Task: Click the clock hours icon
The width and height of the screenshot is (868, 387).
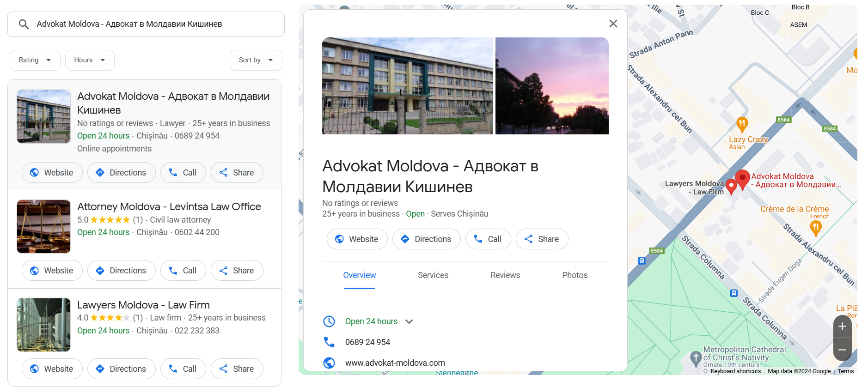Action: click(329, 321)
